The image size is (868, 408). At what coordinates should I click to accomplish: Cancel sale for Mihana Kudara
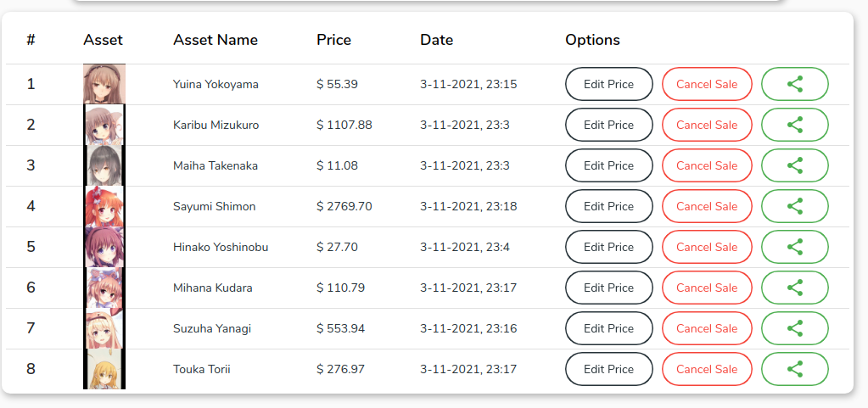pos(707,288)
